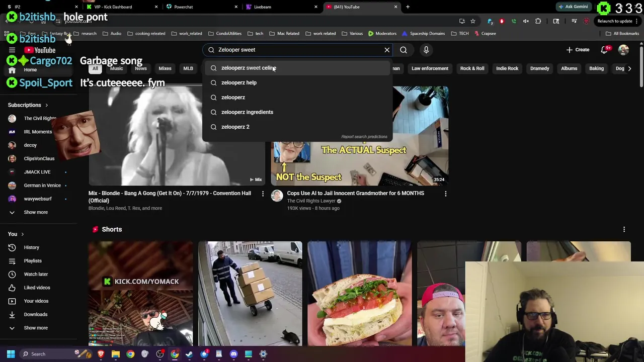
Task: Open Windows Start menu
Action: coord(11,354)
